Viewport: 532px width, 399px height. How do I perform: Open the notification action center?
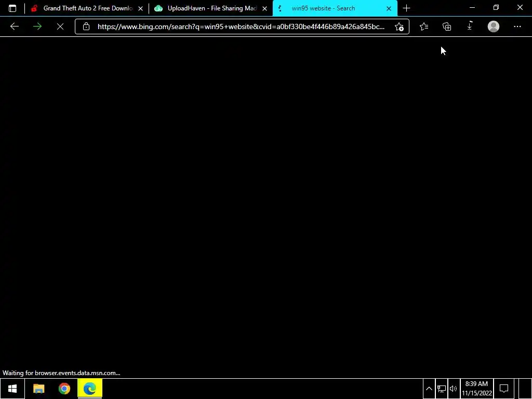(504, 389)
